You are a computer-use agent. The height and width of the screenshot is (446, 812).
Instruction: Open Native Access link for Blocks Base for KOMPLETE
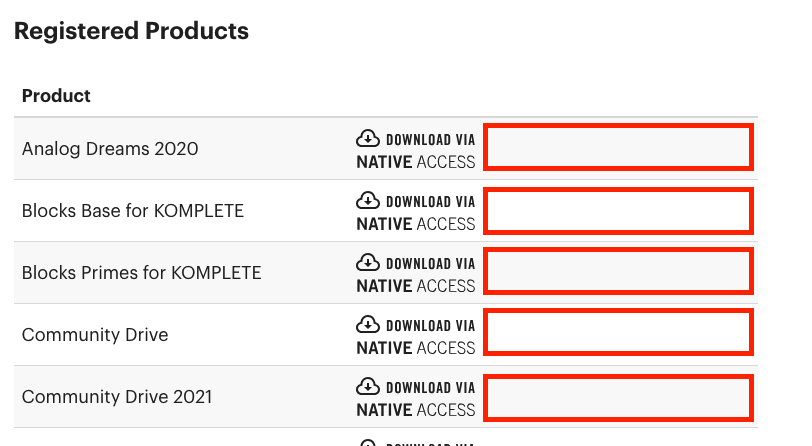click(416, 224)
